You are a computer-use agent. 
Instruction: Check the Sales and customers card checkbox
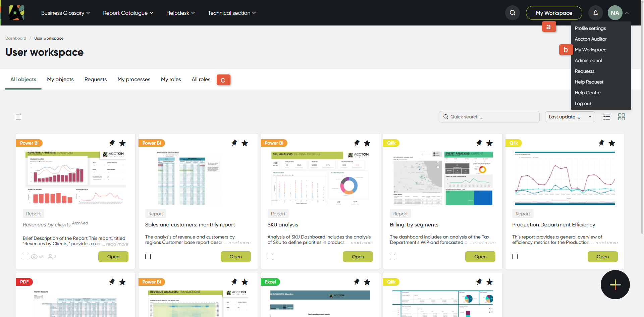[148, 257]
